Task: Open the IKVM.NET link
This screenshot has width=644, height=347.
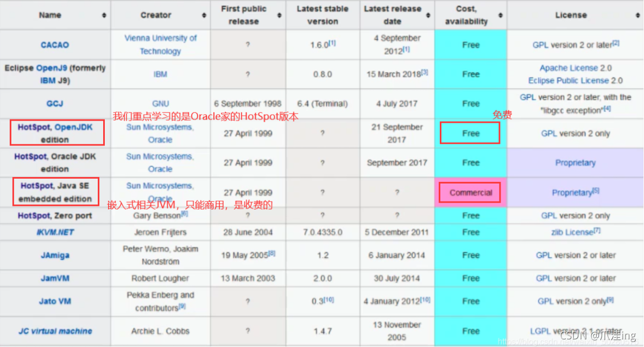Action: 55,232
